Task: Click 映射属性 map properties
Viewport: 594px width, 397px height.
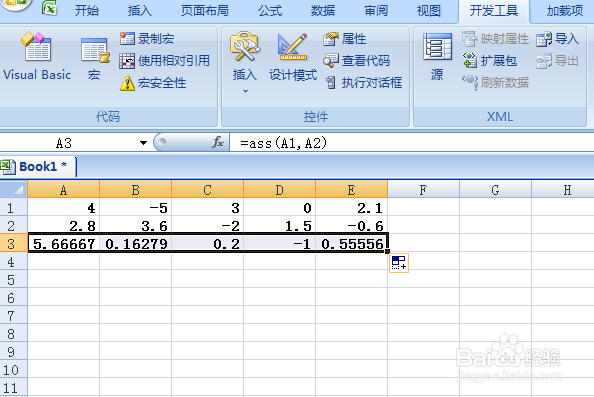Action: [x=495, y=39]
